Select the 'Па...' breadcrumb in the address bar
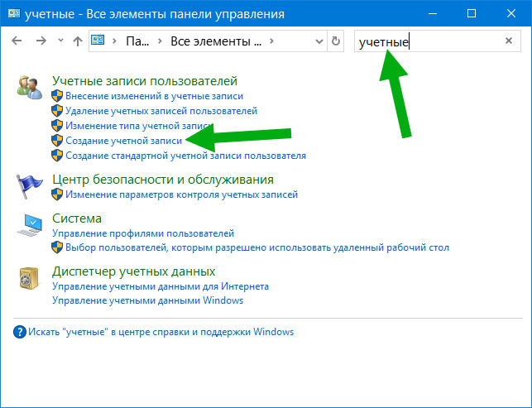The height and width of the screenshot is (408, 532). tap(137, 41)
